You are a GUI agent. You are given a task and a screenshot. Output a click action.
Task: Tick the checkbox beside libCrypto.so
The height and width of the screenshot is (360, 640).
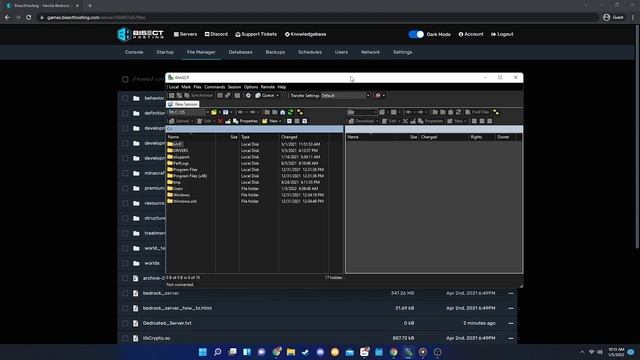125,338
